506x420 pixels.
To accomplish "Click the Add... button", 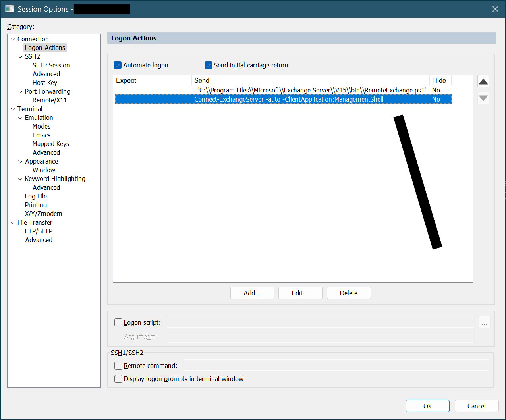I will click(x=252, y=293).
